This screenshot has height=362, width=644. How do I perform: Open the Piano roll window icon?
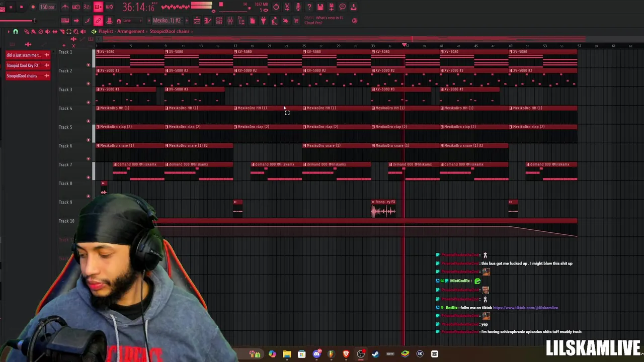[x=208, y=21]
